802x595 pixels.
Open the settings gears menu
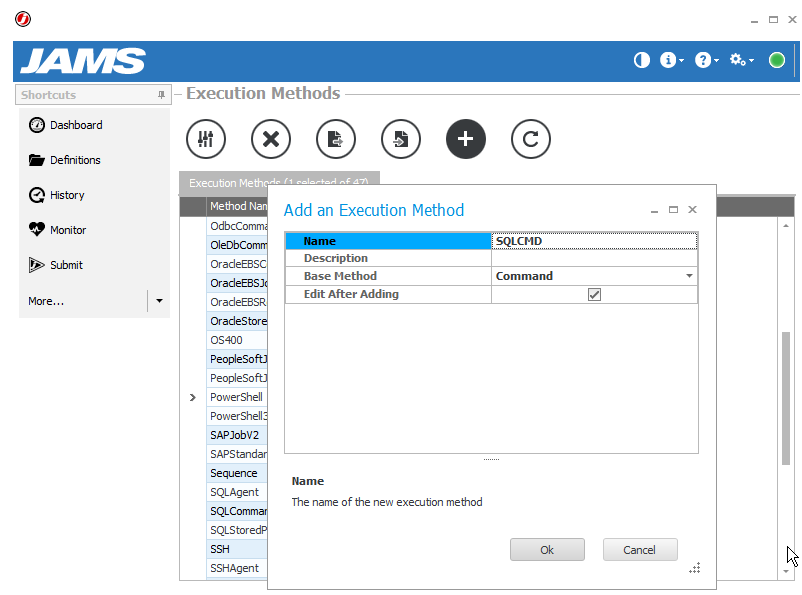[x=741, y=60]
